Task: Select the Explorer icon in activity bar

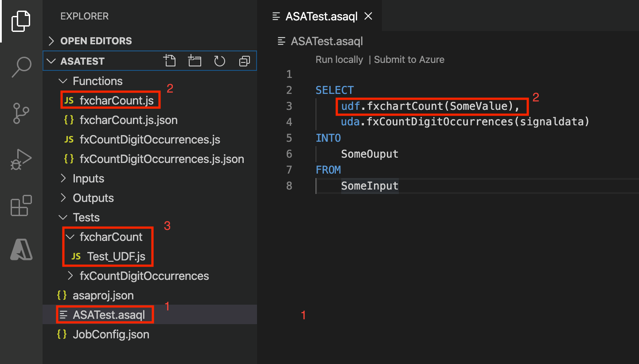Action: click(x=21, y=21)
